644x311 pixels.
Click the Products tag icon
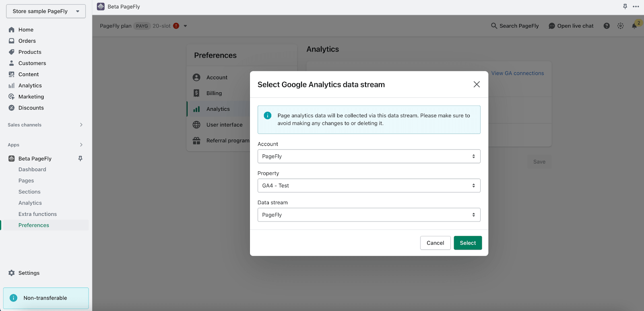[x=11, y=52]
